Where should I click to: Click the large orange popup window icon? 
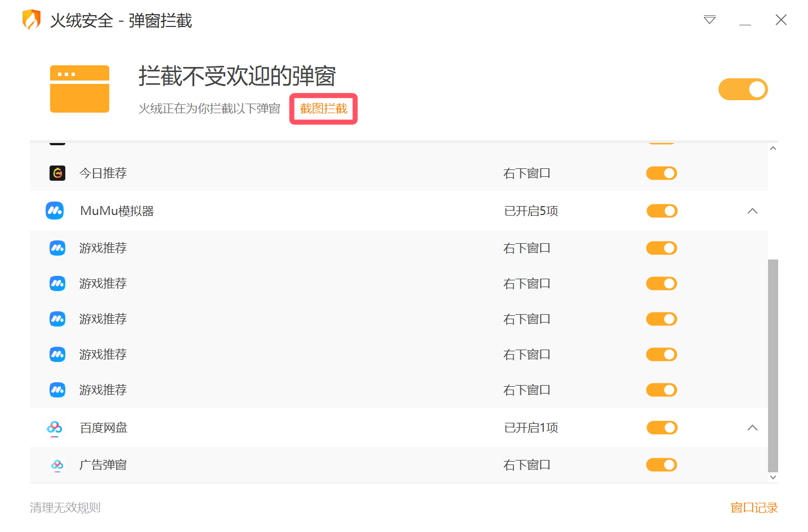pyautogui.click(x=79, y=89)
